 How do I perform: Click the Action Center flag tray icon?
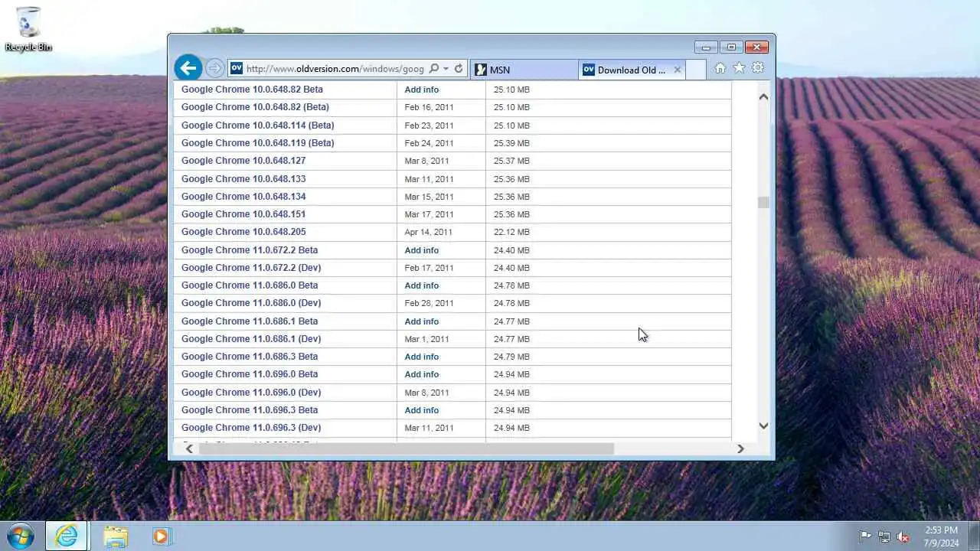click(x=865, y=536)
